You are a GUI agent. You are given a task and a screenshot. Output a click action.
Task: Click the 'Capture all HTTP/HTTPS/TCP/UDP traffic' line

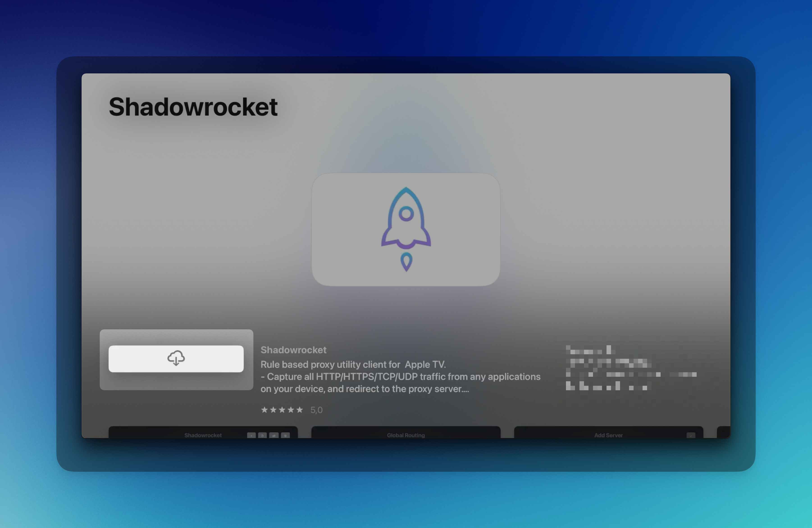[x=401, y=377]
